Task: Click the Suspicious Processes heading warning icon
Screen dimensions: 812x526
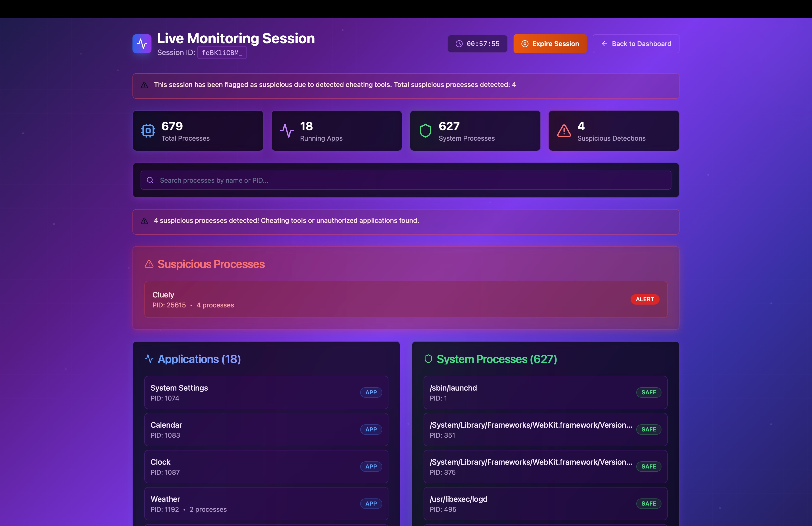Action: point(149,264)
